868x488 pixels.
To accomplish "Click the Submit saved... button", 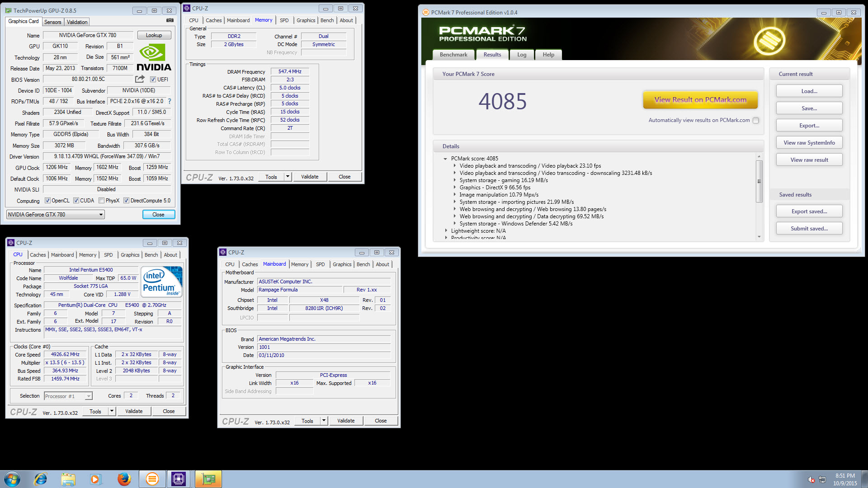I will [x=809, y=229].
